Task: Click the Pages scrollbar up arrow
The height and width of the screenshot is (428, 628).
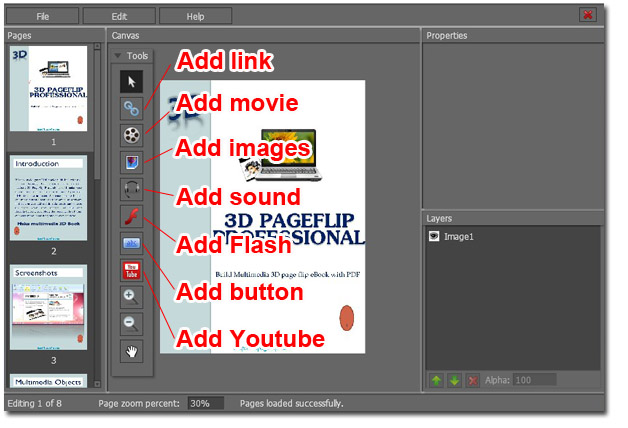Action: point(97,46)
